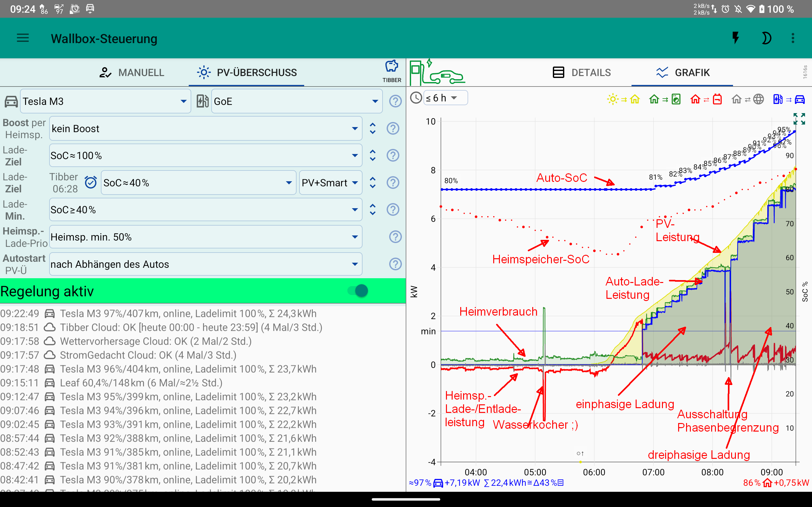Switch to the DETAILS tab
The height and width of the screenshot is (507, 812).
pos(582,73)
